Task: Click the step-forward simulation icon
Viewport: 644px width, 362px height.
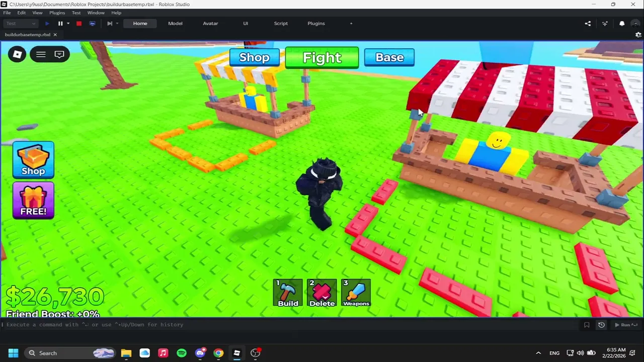Action: pos(109,23)
